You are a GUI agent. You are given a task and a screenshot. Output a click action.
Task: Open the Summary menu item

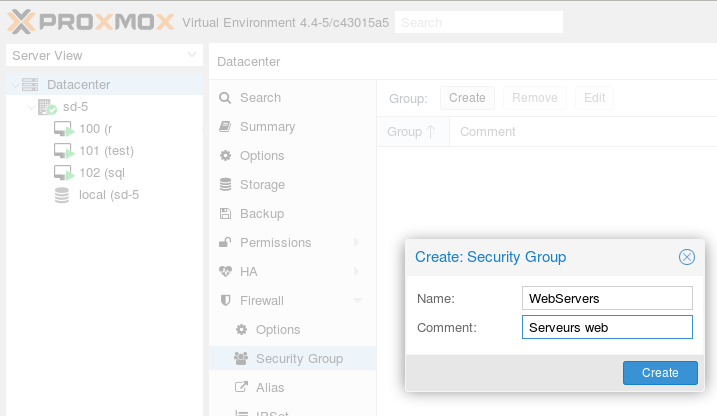pyautogui.click(x=293, y=127)
